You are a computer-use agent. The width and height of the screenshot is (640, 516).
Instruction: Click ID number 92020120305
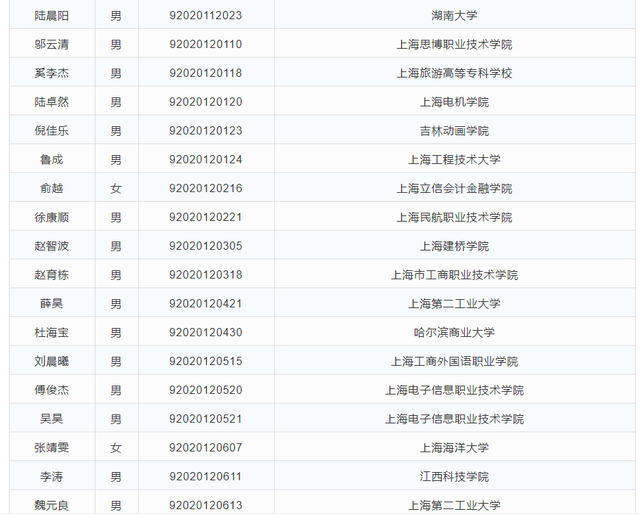point(206,246)
